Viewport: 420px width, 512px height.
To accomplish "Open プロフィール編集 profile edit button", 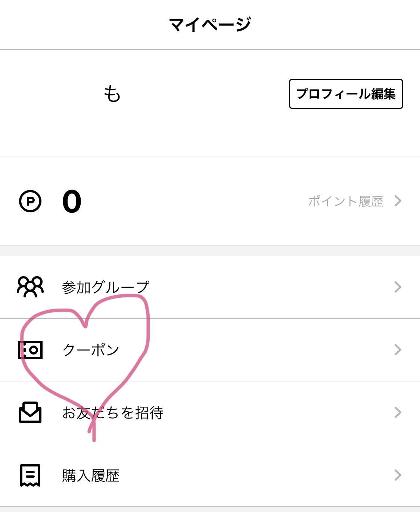I will click(346, 94).
